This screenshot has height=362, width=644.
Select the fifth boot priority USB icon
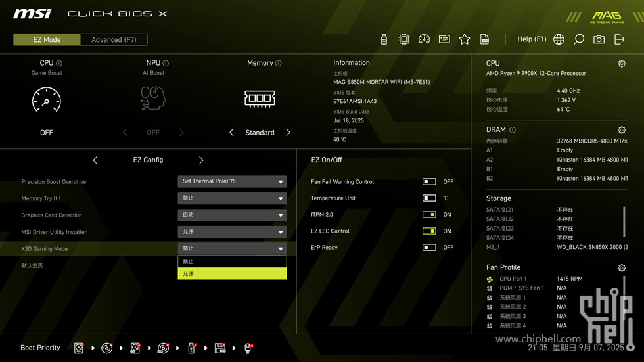click(x=191, y=348)
